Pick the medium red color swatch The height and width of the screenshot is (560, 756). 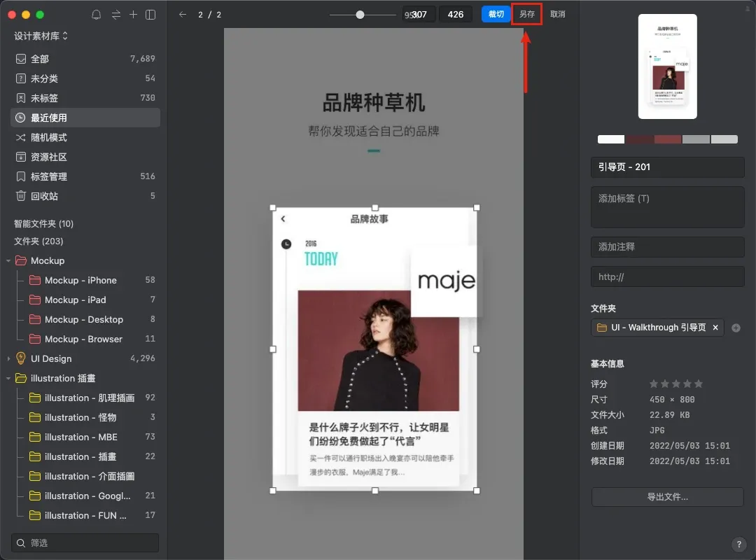668,139
